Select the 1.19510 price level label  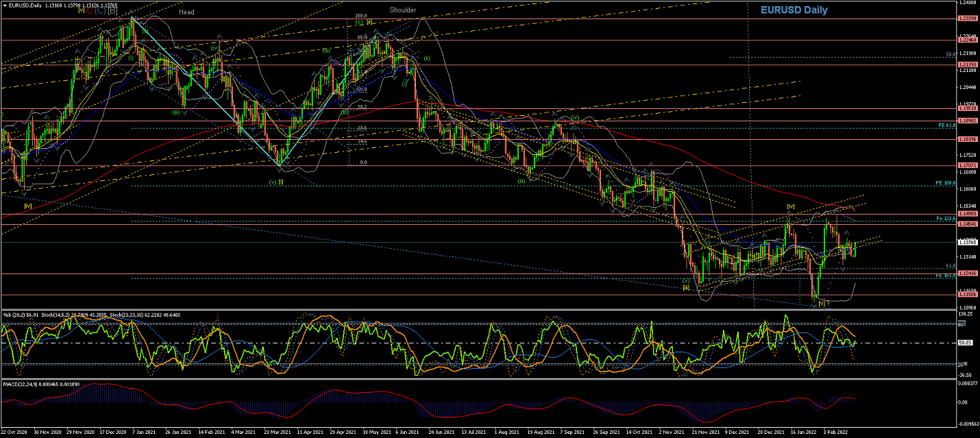[966, 108]
